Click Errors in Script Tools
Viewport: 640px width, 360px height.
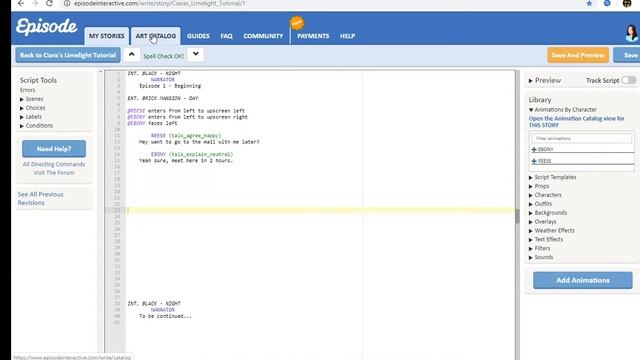pos(27,90)
